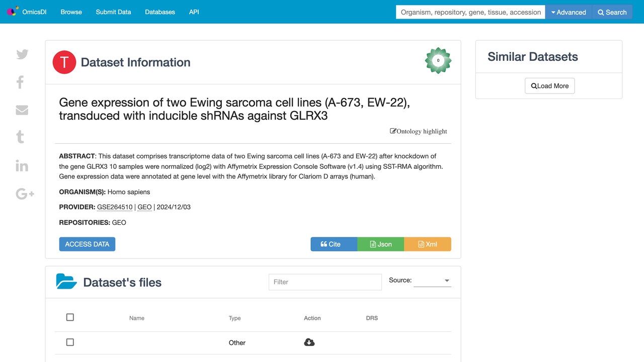The image size is (644, 362).
Task: Click the blue folder icon beside Dataset's files
Action: [66, 282]
